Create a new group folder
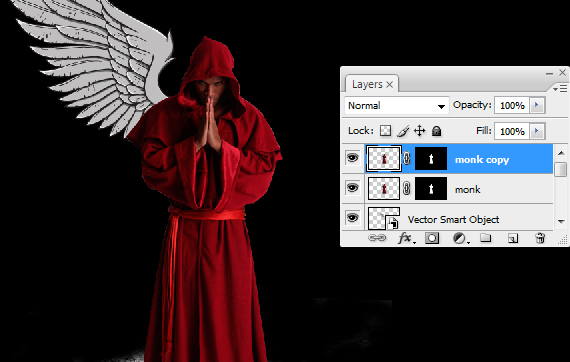The image size is (570, 362). coord(486,238)
